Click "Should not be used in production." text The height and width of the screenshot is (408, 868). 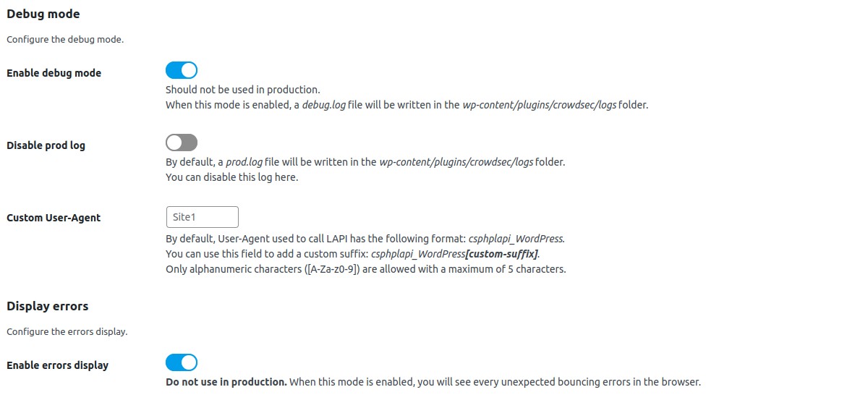pos(242,90)
